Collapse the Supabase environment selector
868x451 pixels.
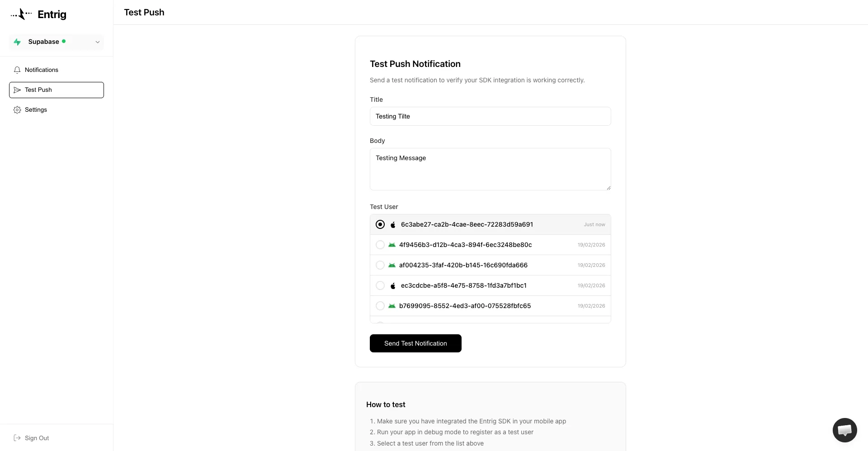(x=98, y=42)
